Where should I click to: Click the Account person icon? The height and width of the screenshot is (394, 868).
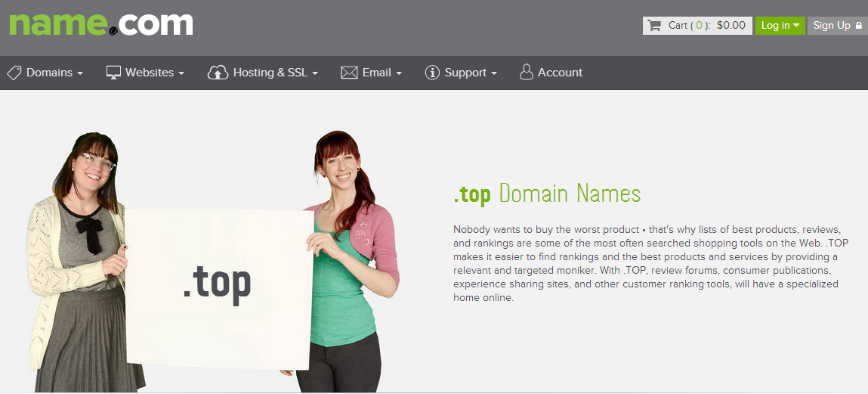click(527, 72)
